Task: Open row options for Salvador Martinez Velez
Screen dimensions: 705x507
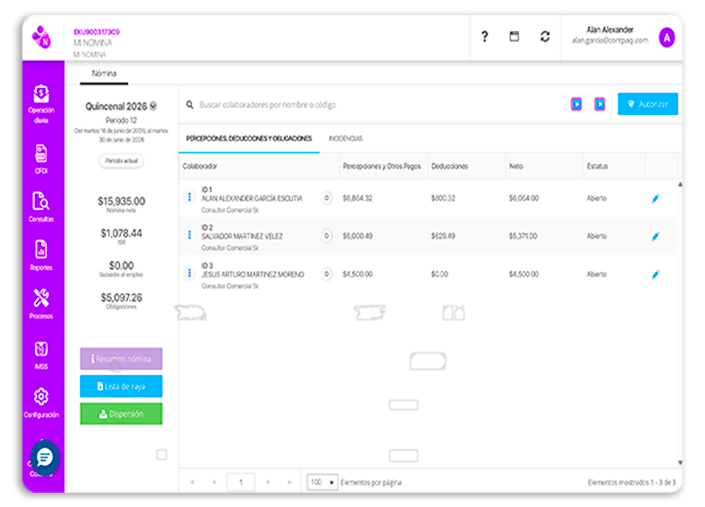Action: tap(189, 235)
